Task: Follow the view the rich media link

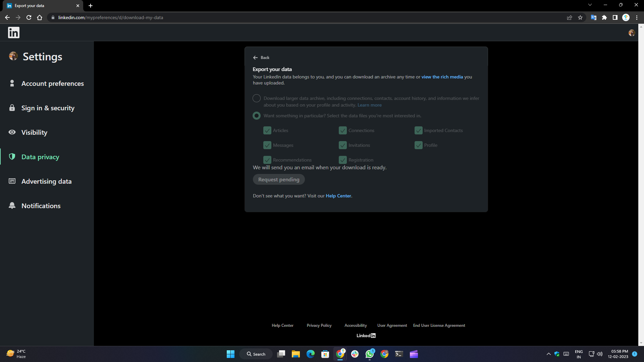Action: click(x=442, y=77)
